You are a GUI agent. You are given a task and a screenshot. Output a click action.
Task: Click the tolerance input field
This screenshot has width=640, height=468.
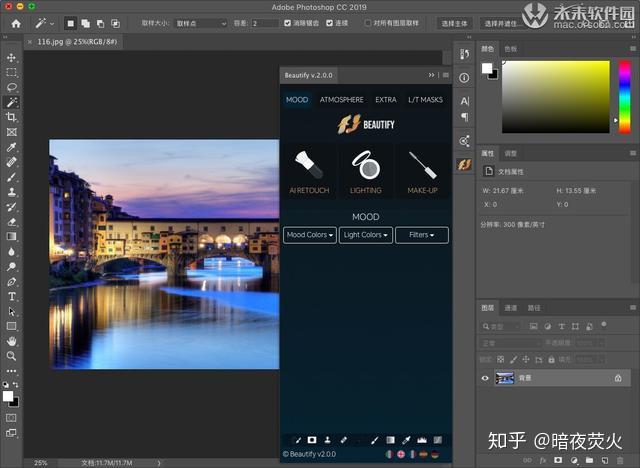[x=264, y=24]
